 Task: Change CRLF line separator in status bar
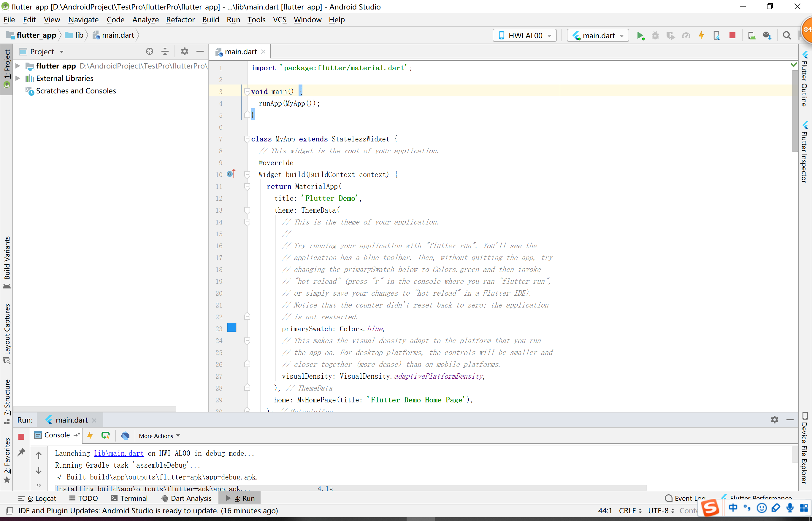click(x=630, y=511)
